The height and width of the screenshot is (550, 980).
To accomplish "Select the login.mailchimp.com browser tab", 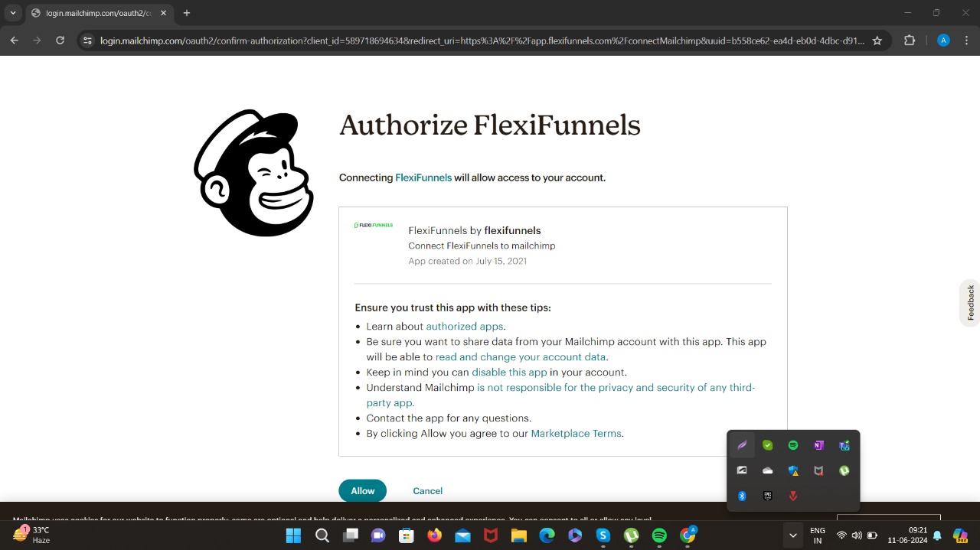I will 99,13.
